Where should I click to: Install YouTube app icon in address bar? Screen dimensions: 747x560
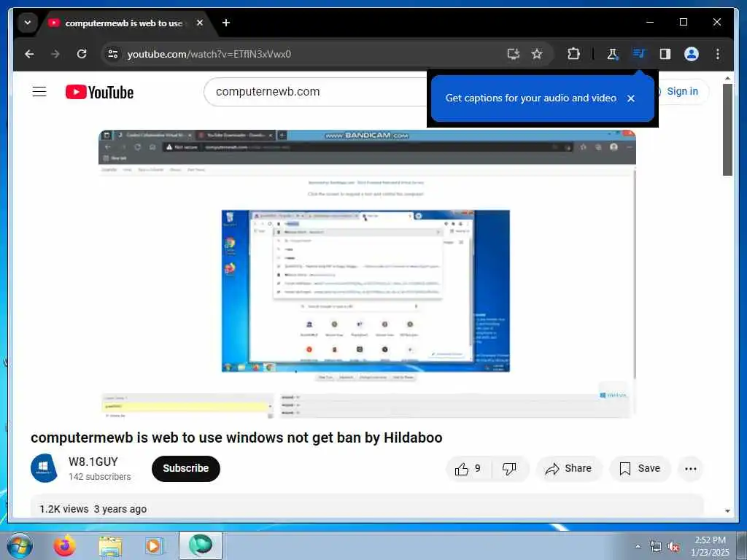(x=513, y=54)
